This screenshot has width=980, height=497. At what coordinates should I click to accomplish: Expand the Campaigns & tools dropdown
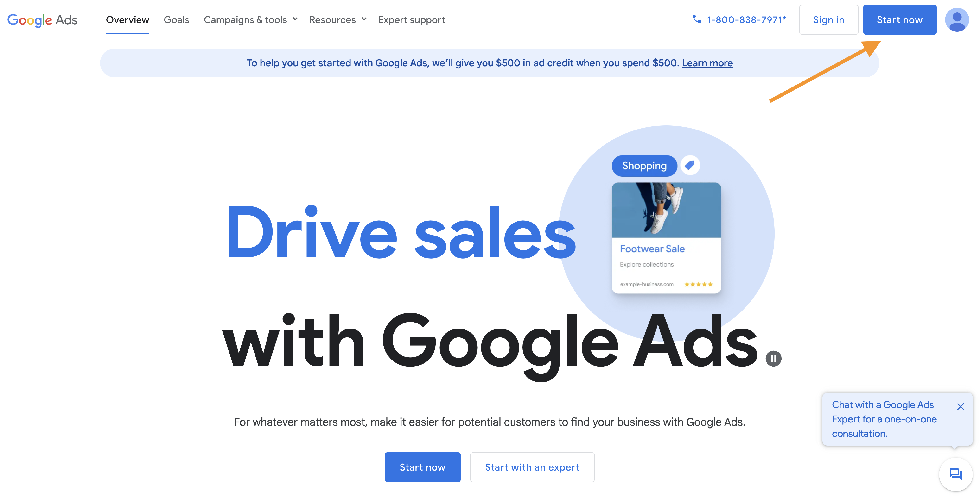coord(251,20)
